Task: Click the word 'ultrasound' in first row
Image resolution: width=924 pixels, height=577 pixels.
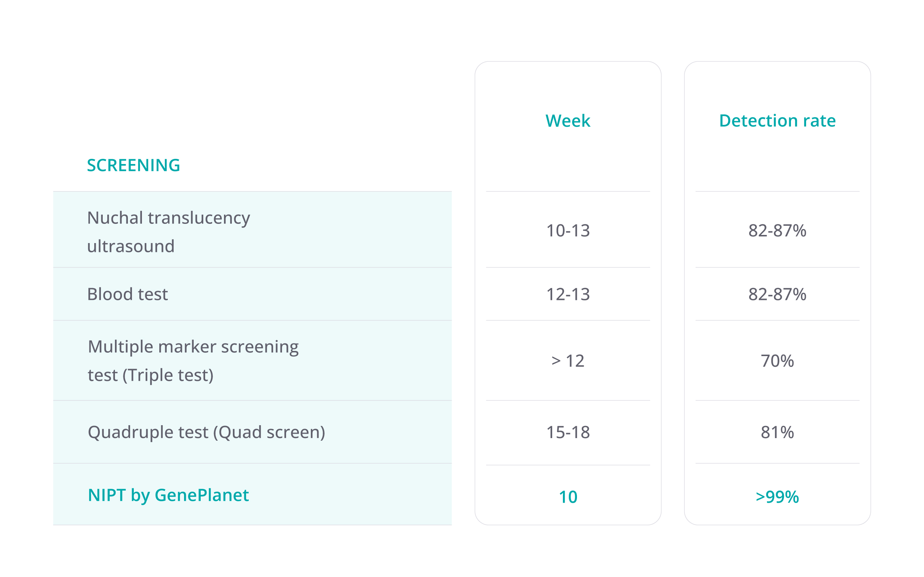Action: [x=130, y=246]
